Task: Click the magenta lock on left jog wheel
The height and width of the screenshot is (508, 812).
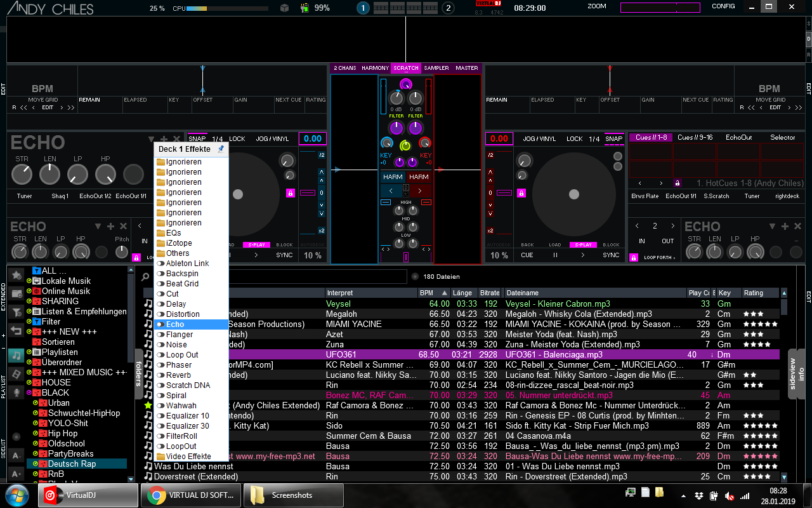Action: point(291,193)
